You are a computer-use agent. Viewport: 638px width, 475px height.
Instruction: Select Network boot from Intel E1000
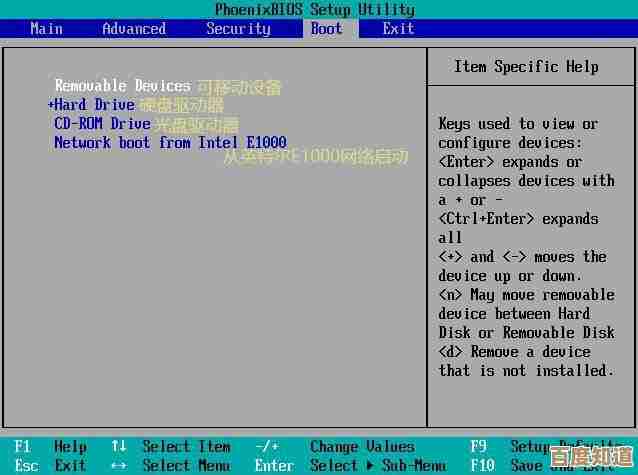(170, 143)
